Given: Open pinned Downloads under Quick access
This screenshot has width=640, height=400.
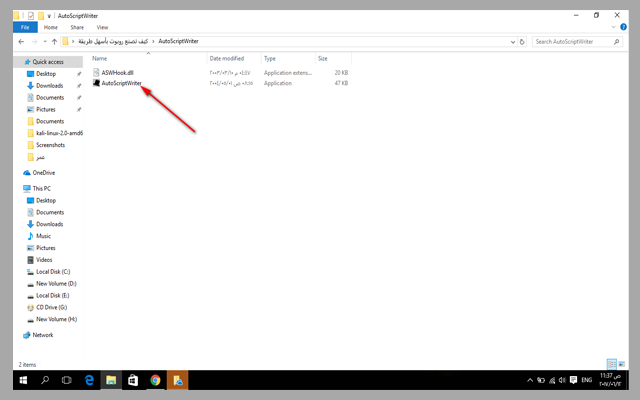Looking at the screenshot, I should point(49,86).
